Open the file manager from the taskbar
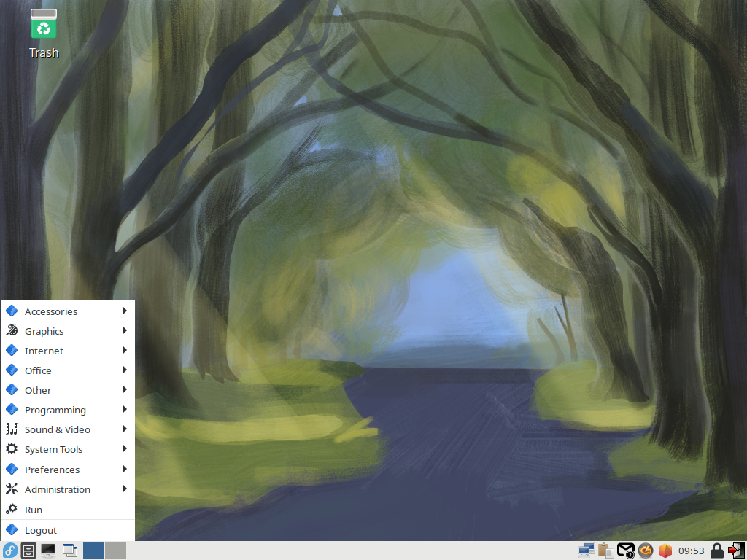This screenshot has width=747, height=560. [x=28, y=551]
